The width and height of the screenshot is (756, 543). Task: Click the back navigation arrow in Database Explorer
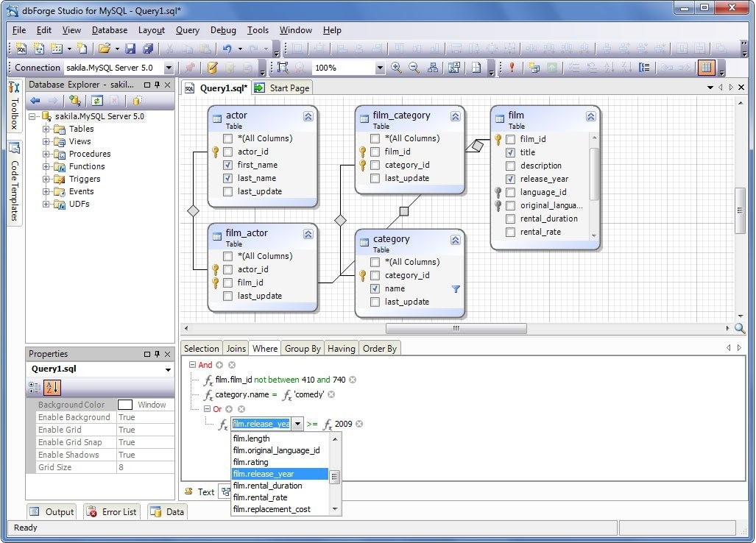pyautogui.click(x=35, y=101)
